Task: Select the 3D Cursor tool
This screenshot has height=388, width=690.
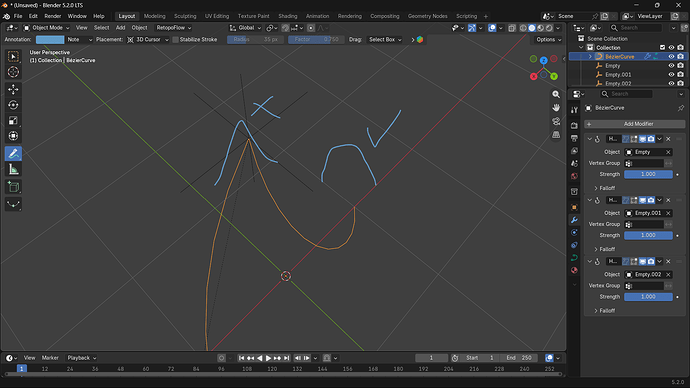Action: 13,72
